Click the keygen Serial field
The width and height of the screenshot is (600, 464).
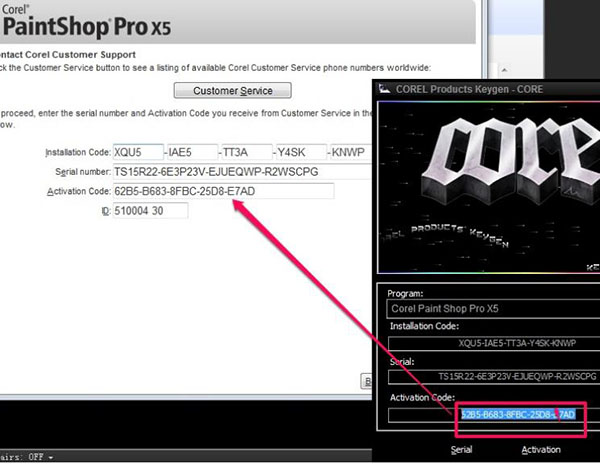(x=494, y=377)
